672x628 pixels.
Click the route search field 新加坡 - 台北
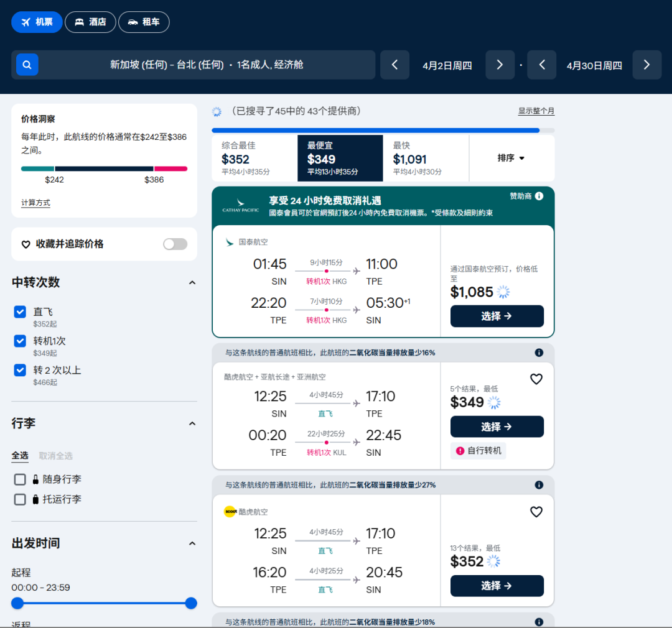(x=207, y=65)
